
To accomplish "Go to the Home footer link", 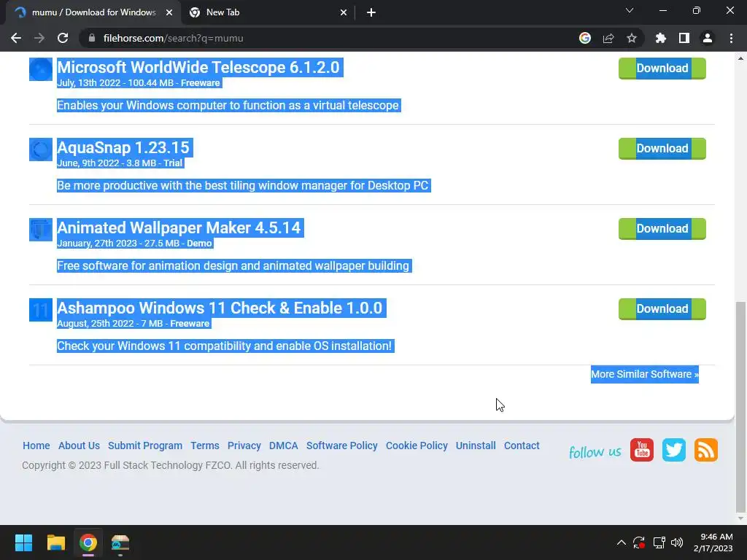I will click(36, 446).
